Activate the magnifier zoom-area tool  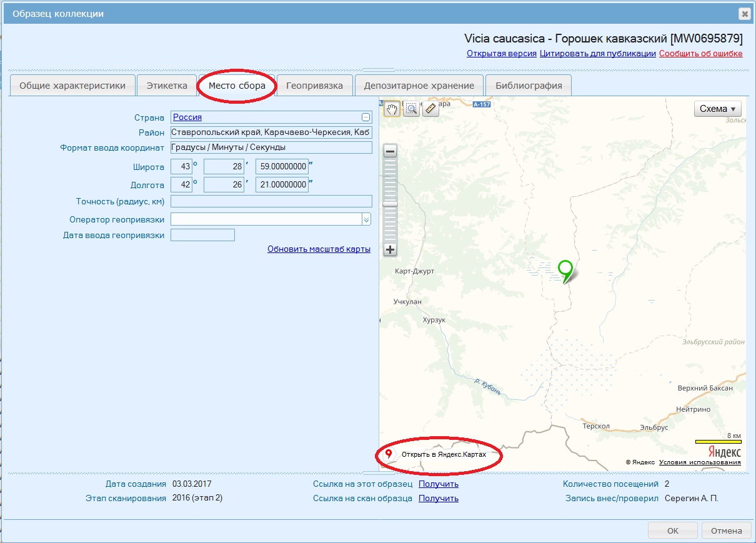tap(411, 109)
